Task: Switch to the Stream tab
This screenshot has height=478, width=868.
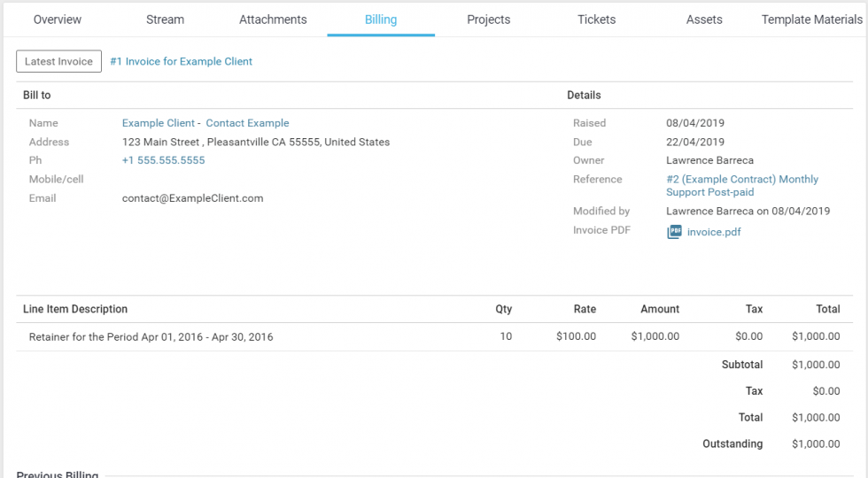Action: [166, 19]
